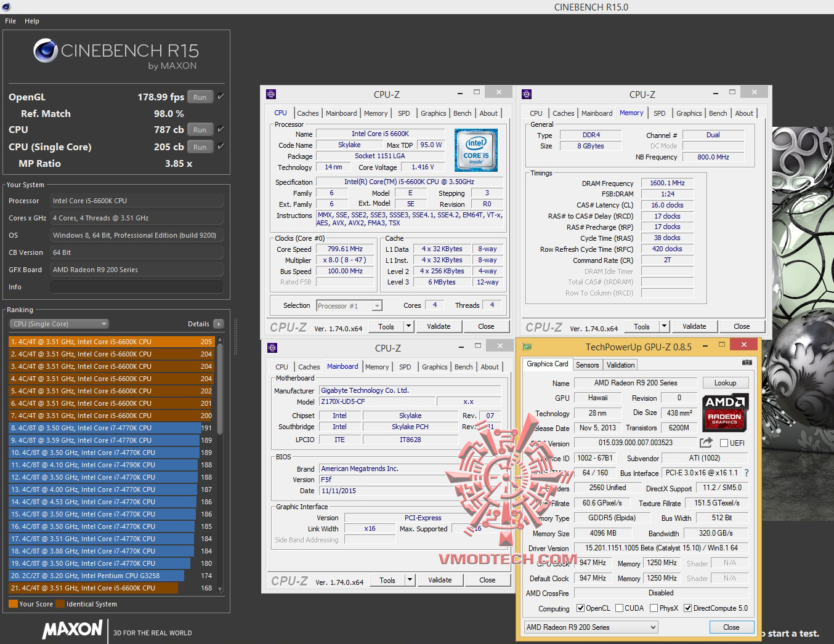Click the Z170X-UD5-CF model value
The height and width of the screenshot is (644, 834).
[376, 401]
